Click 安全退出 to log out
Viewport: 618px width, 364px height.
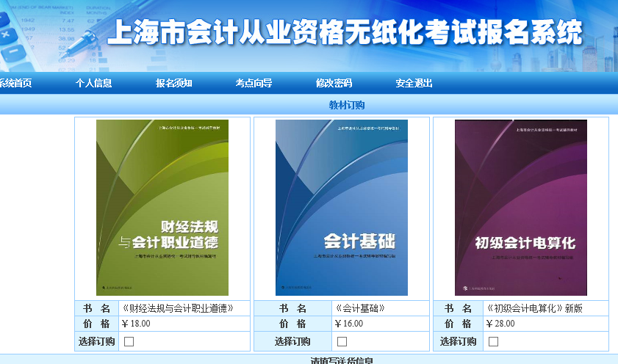point(414,83)
